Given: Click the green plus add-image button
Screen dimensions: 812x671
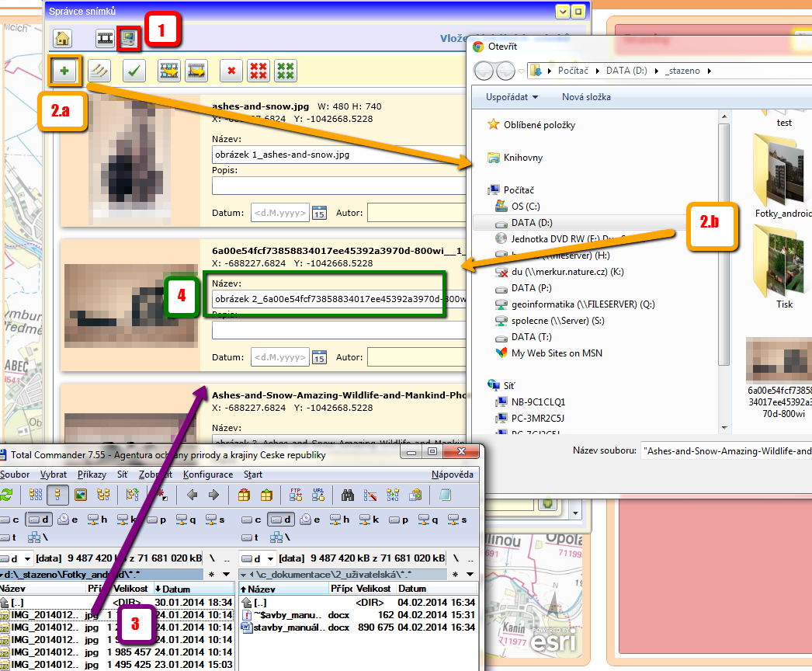Looking at the screenshot, I should pyautogui.click(x=64, y=71).
